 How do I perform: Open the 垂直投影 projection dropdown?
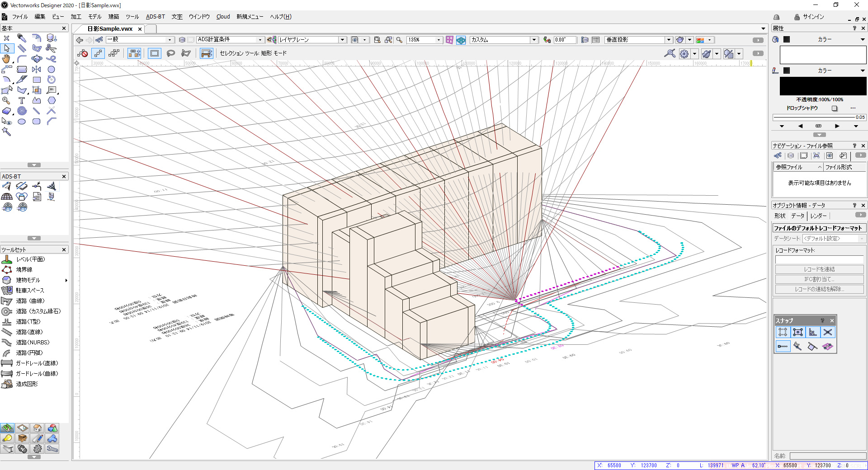[638, 40]
